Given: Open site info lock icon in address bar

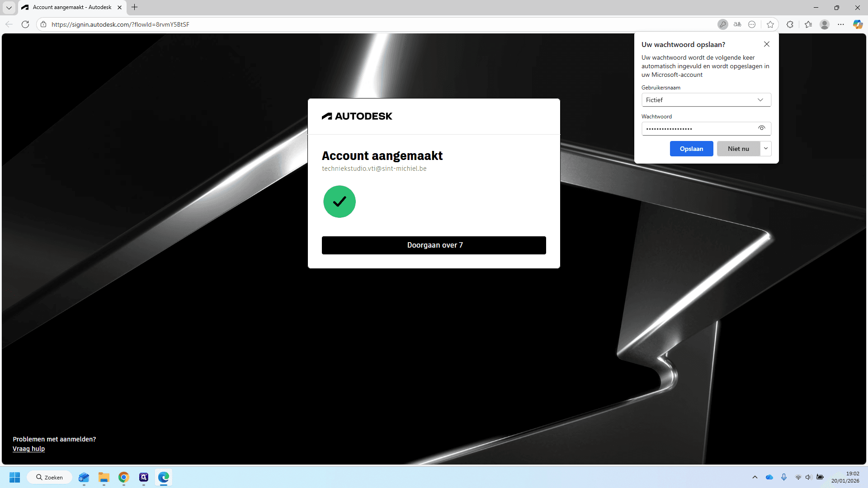Looking at the screenshot, I should tap(43, 24).
